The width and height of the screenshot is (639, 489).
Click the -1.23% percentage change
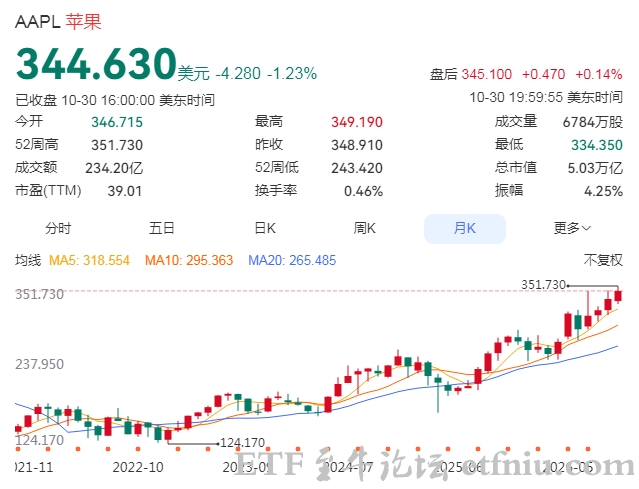[292, 74]
